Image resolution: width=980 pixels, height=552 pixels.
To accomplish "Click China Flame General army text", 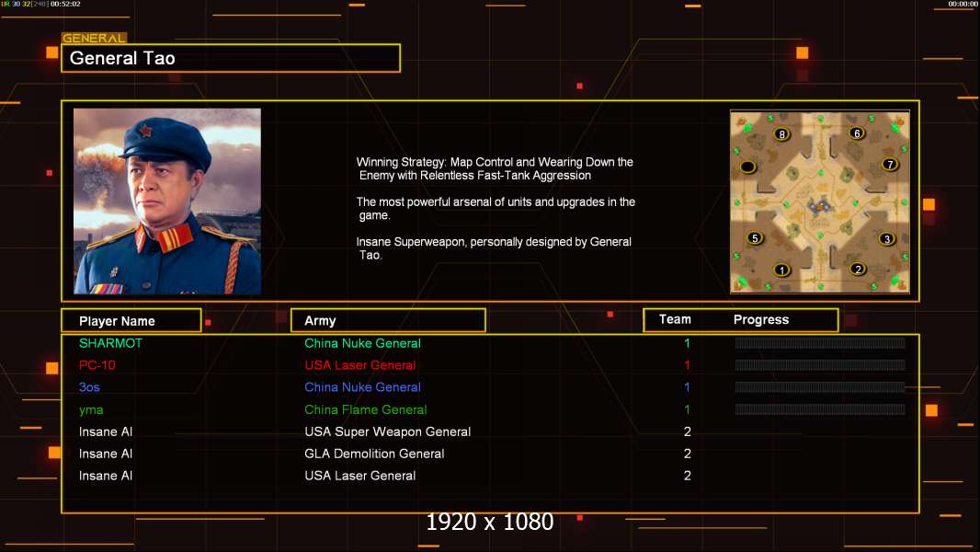I will coord(366,410).
